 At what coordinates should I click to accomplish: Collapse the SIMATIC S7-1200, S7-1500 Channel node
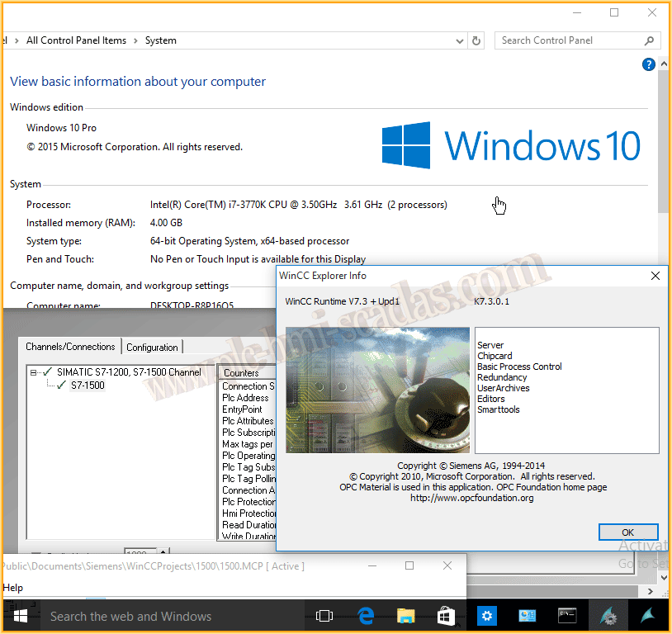(34, 372)
